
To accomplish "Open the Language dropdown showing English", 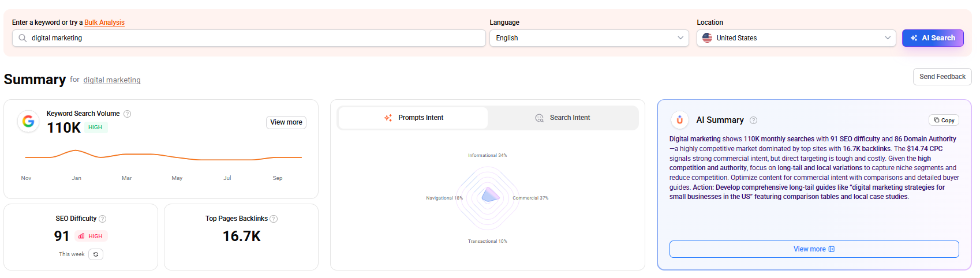I will pos(589,38).
